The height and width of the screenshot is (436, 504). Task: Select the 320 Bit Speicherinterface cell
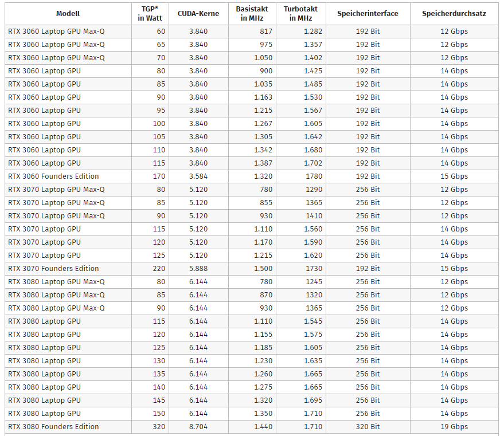pos(368,427)
